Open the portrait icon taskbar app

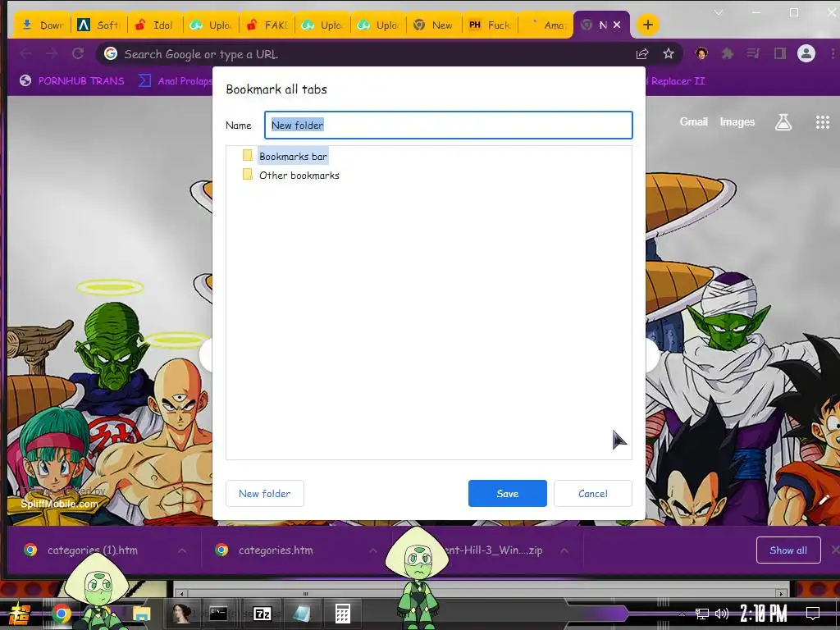click(x=181, y=614)
